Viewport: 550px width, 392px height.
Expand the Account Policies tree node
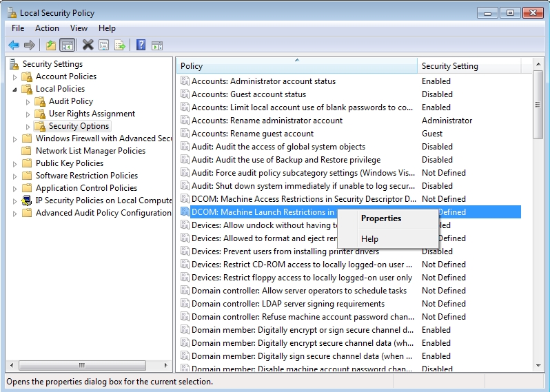pos(15,76)
